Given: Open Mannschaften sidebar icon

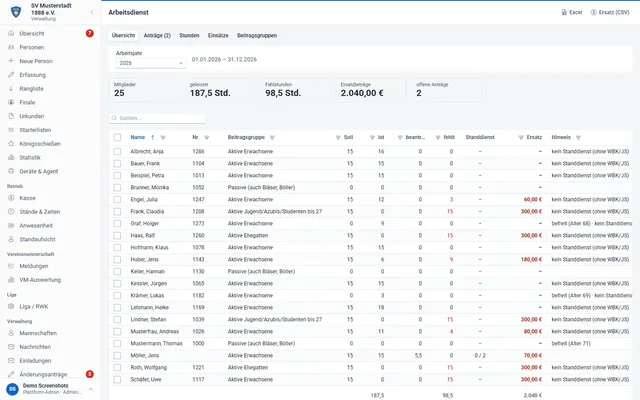Looking at the screenshot, I should point(11,333).
